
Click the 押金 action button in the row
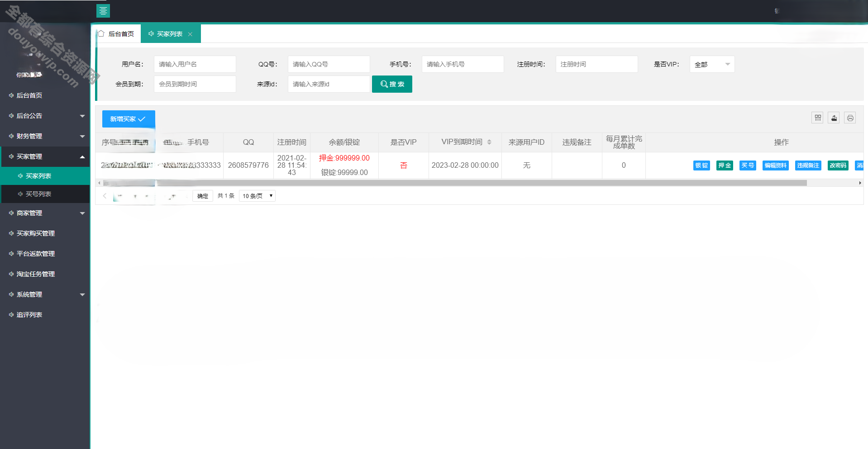click(725, 165)
